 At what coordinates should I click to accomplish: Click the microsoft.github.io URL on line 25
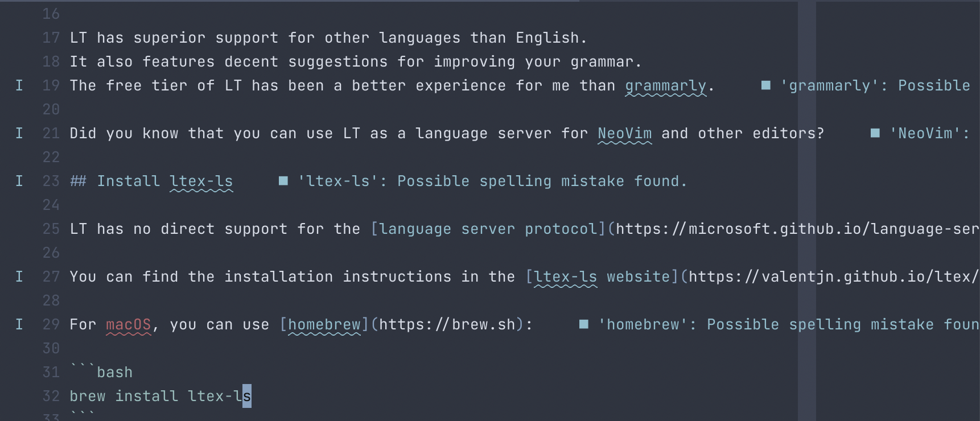tap(798, 229)
